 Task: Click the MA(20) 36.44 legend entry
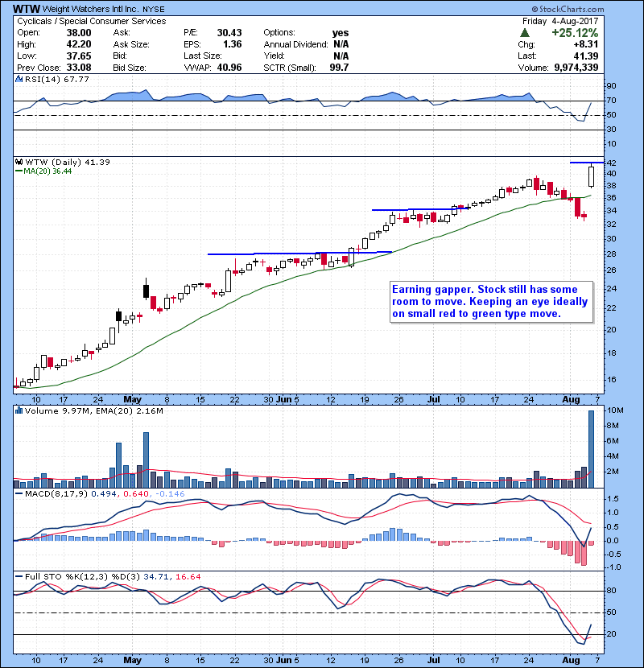[43, 171]
